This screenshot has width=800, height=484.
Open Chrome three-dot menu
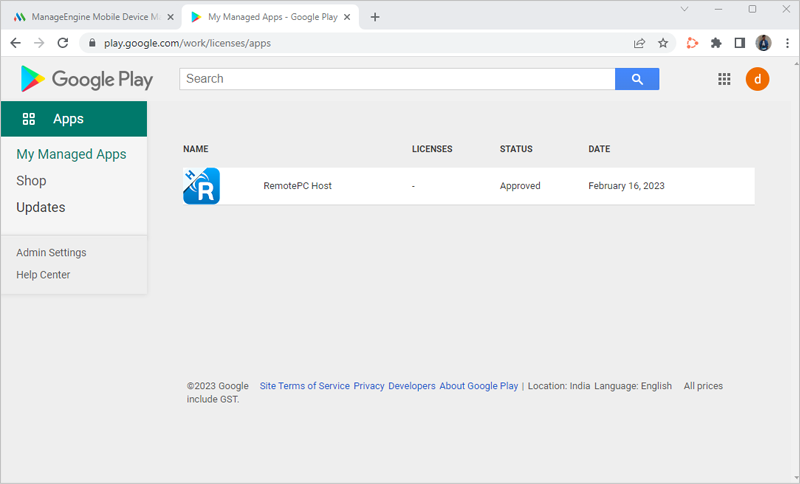coord(787,43)
